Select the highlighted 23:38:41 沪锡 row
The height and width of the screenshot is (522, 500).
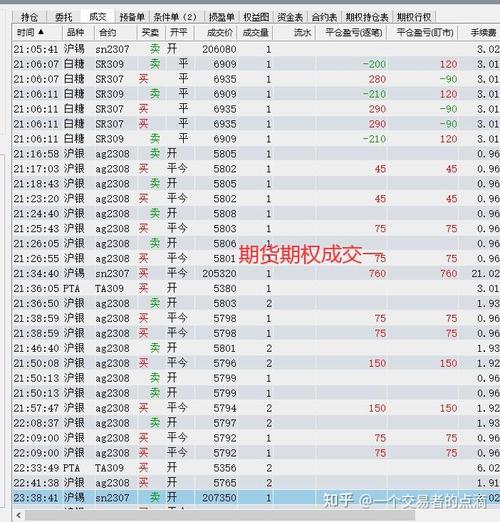[x=256, y=498]
